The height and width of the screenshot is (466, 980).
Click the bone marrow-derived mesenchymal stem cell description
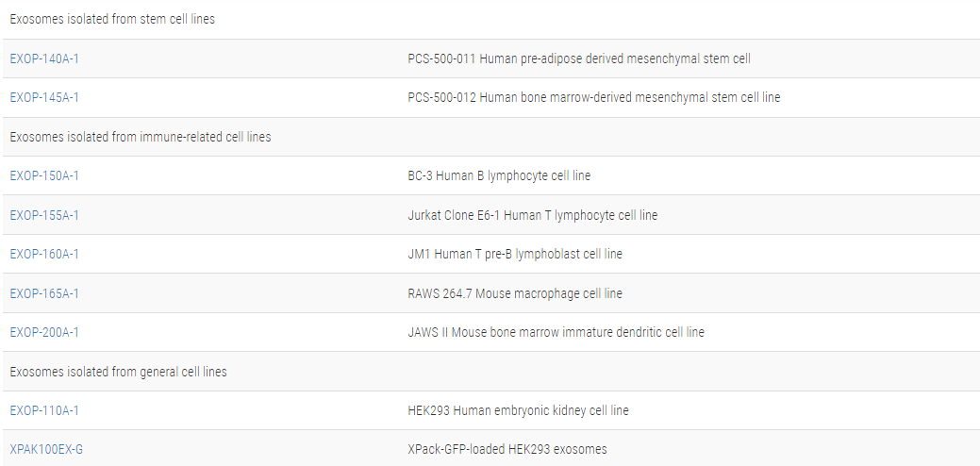coord(594,97)
